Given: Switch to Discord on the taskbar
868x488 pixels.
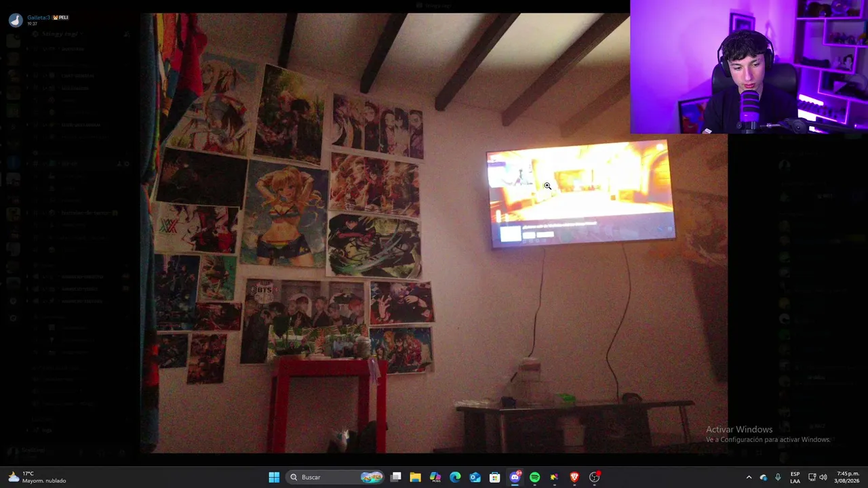Looking at the screenshot, I should coord(515,477).
